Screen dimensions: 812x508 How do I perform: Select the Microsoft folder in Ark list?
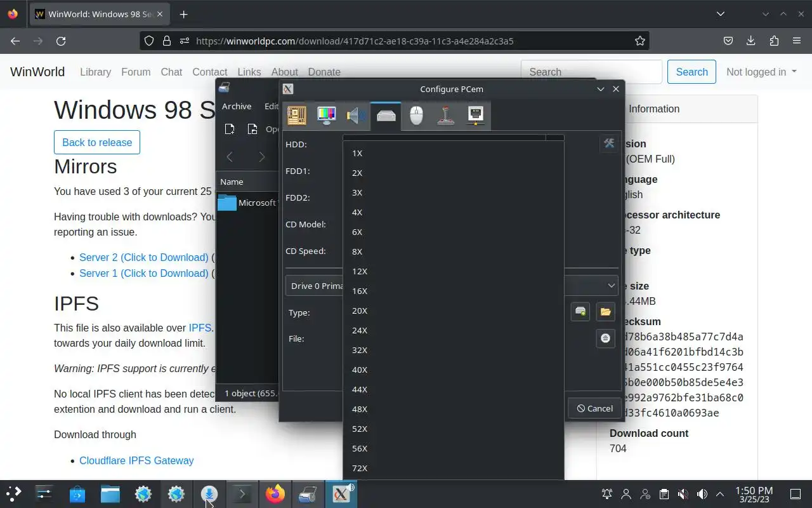coord(247,203)
